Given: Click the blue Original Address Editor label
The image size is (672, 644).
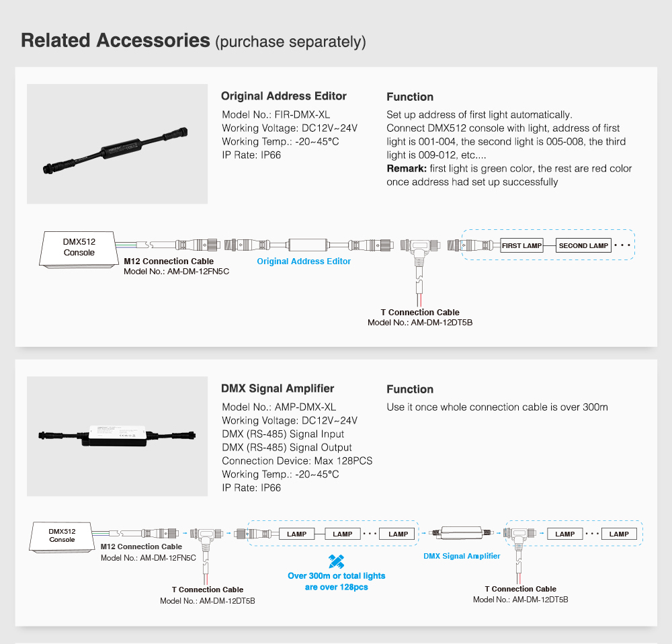Looking at the screenshot, I should [x=304, y=261].
